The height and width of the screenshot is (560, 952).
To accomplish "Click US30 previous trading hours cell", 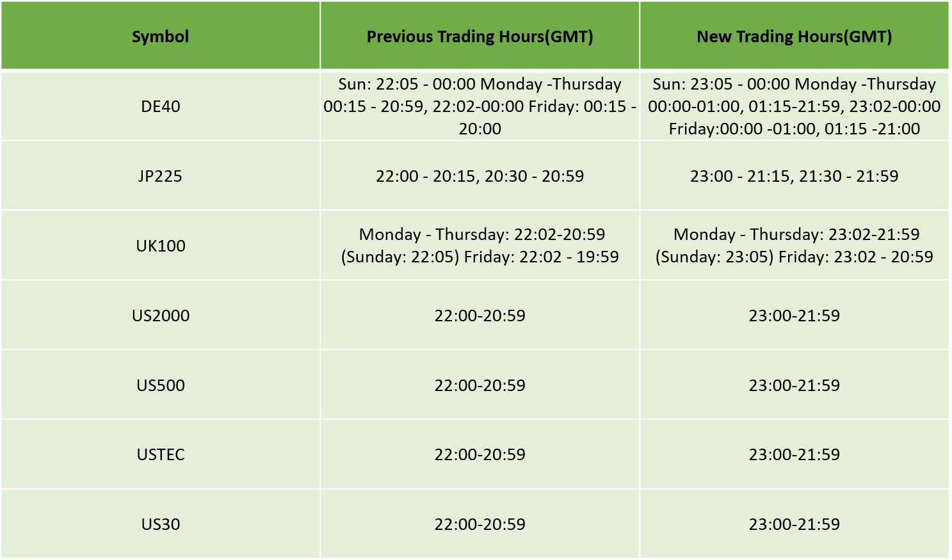I will point(480,524).
